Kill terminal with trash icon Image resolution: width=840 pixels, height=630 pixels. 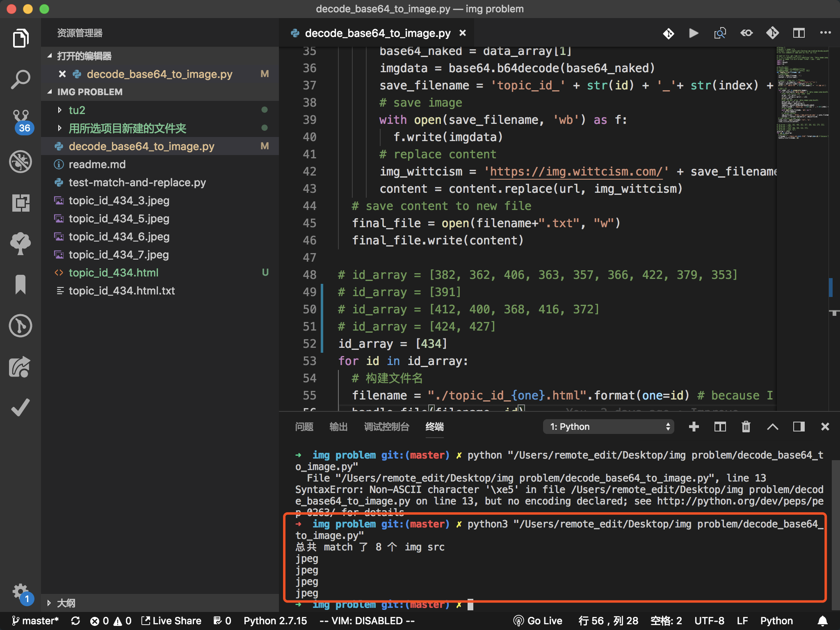746,427
